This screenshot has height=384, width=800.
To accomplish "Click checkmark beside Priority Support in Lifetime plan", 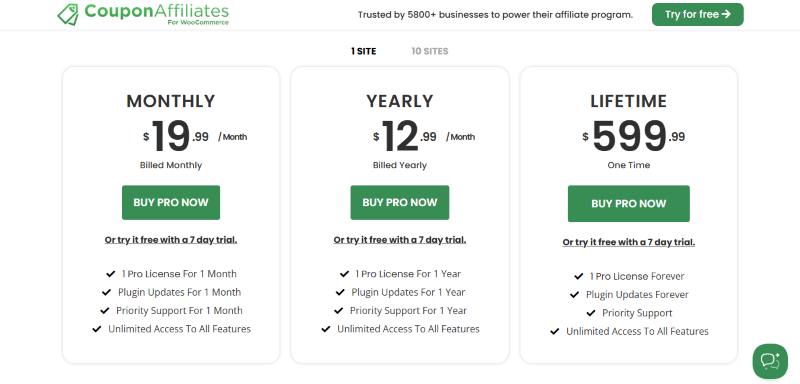I will point(591,313).
